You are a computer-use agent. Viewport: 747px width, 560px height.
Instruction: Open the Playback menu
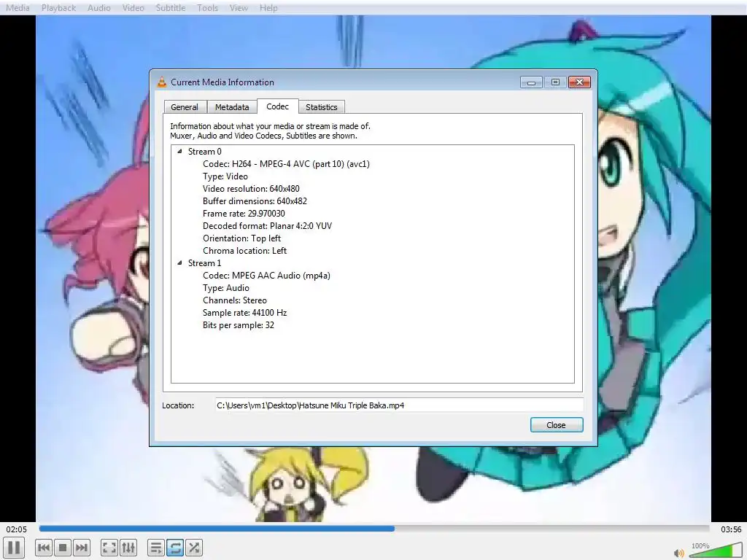pos(58,7)
